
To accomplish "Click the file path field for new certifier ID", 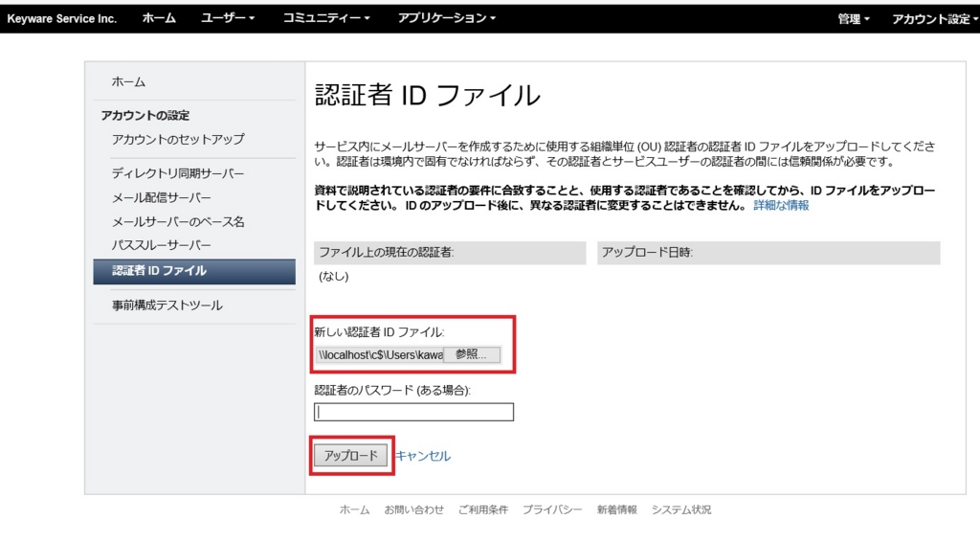I will pyautogui.click(x=379, y=354).
